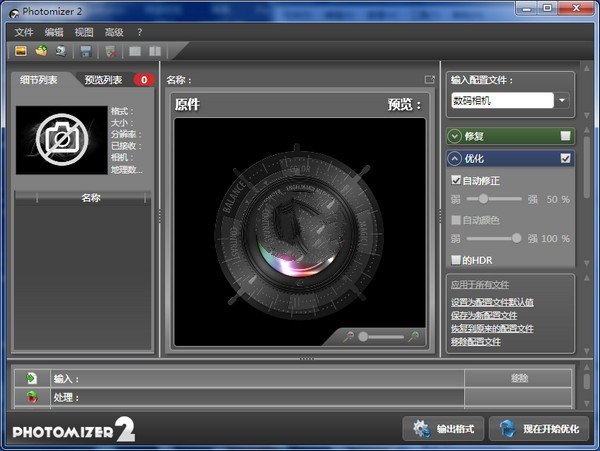This screenshot has width=600, height=451.
Task: Open the 编辑 menu
Action: [54, 33]
